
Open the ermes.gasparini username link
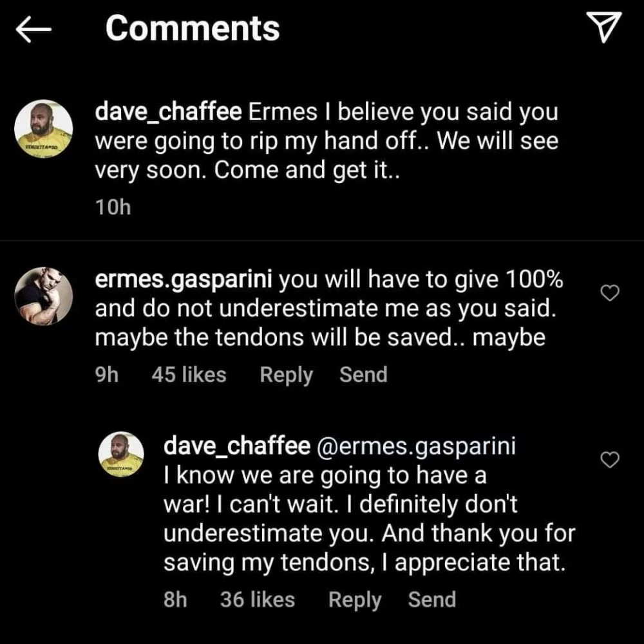(x=185, y=279)
